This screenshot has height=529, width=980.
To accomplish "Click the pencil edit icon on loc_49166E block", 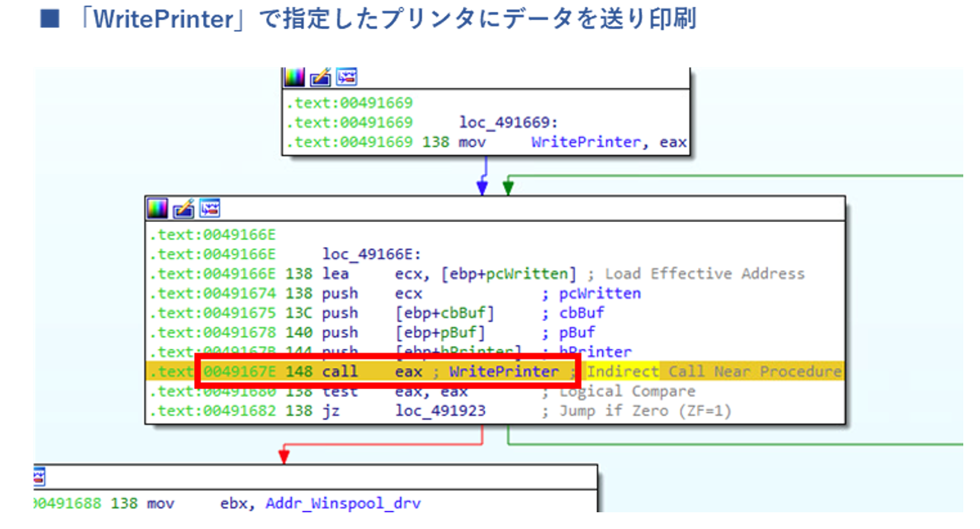I will 183,208.
